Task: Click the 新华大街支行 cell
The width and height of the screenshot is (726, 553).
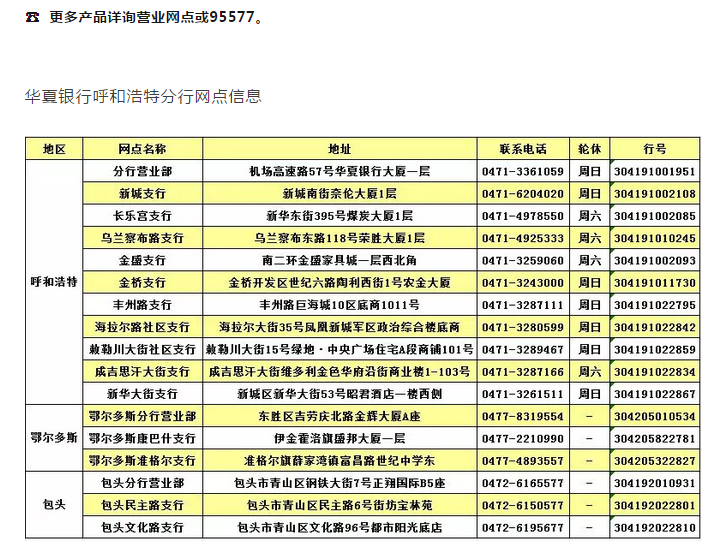Action: coord(143,394)
